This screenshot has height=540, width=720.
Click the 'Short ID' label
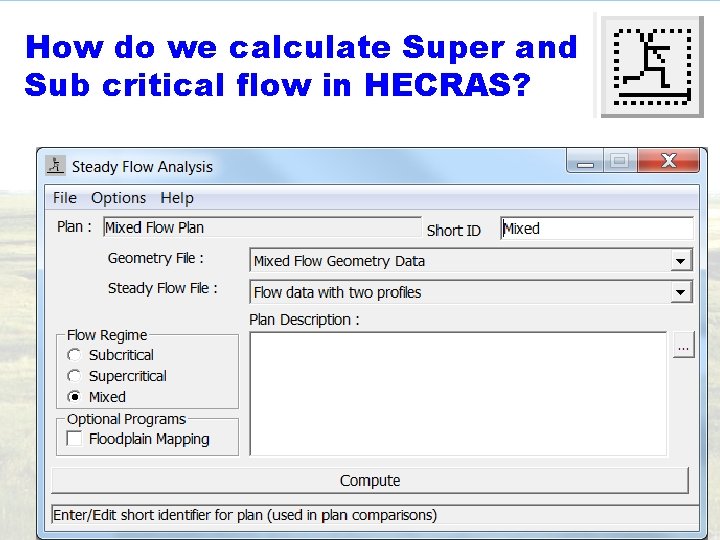(x=454, y=231)
